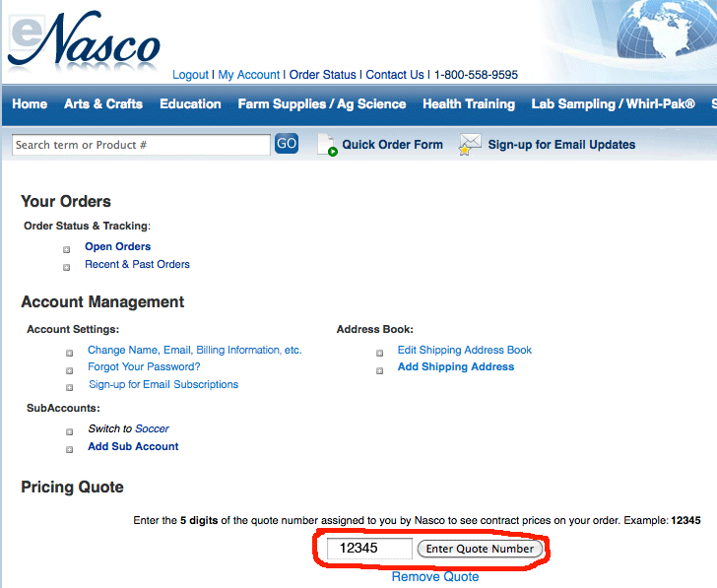Focus the search term or product field
The height and width of the screenshot is (588, 717).
pyautogui.click(x=141, y=145)
